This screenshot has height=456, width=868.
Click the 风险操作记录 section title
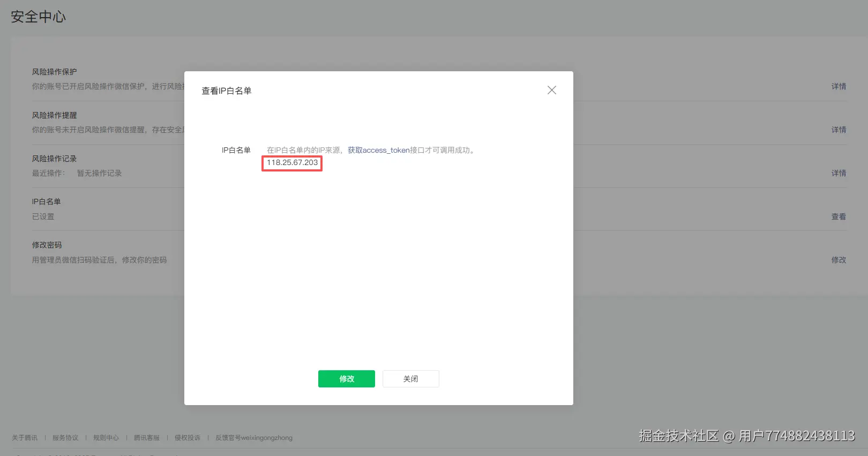(x=54, y=159)
